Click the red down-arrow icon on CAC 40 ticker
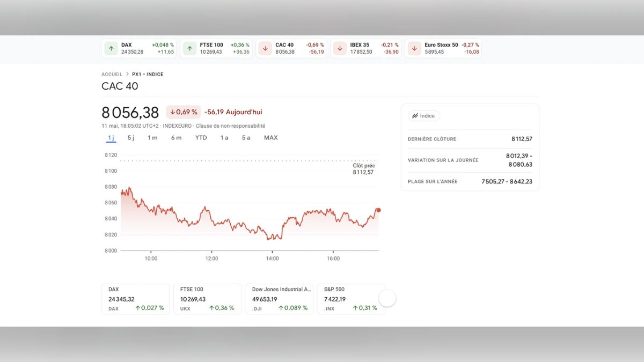This screenshot has height=362, width=644. [x=265, y=48]
